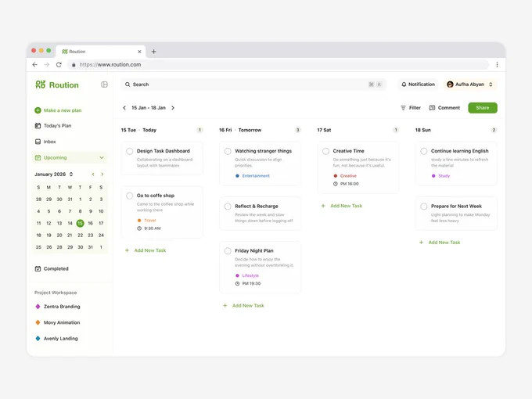Image resolution: width=532 pixels, height=399 pixels.
Task: Open the January 2026 month selector
Action: pyautogui.click(x=54, y=174)
